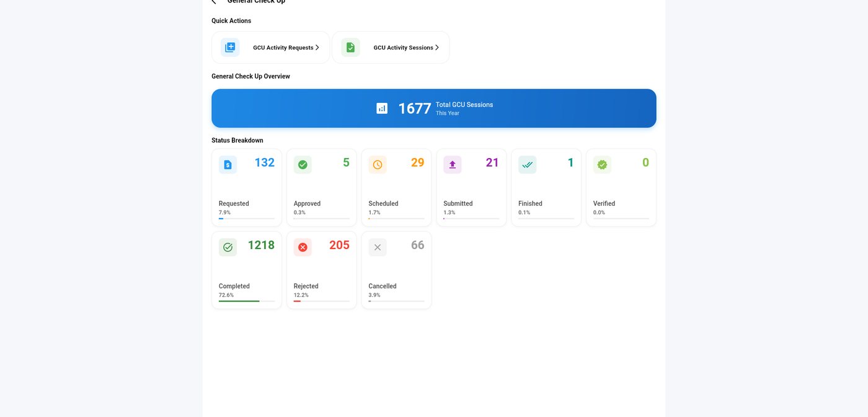Click the Rejected count 205
Viewport: 868px width, 417px height.
339,245
